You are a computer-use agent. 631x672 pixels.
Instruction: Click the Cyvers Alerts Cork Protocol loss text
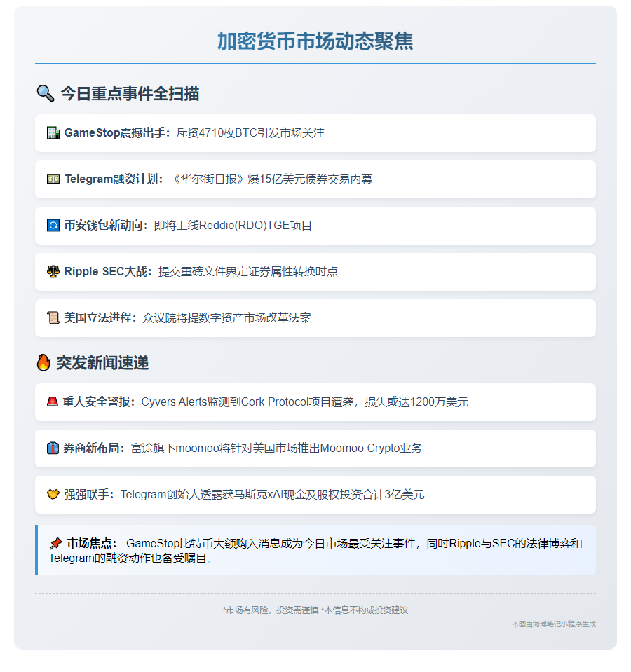point(305,402)
